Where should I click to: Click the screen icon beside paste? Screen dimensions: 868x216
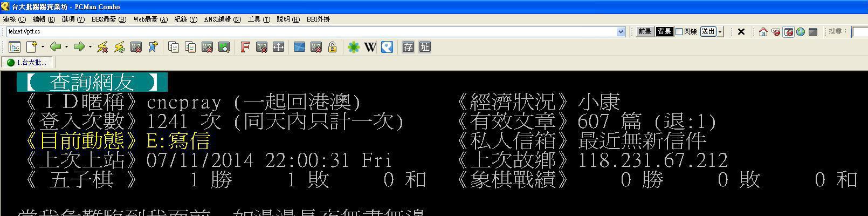click(207, 47)
